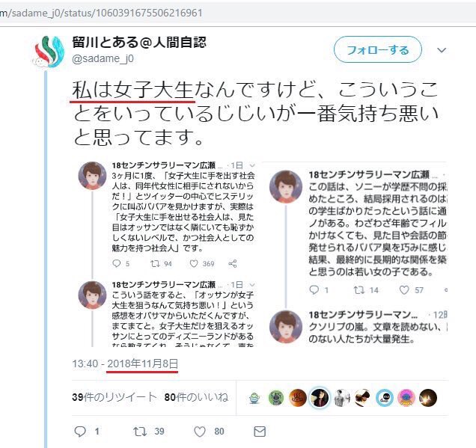Open the direct message envelope icon
The image size is (476, 448).
260,432
